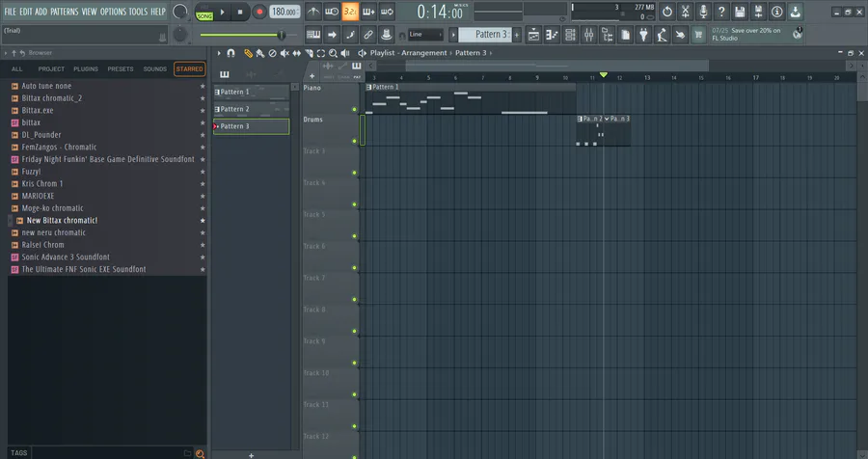Open clip menu on Pattern 2 clip
868x459 pixels.
[x=580, y=119]
